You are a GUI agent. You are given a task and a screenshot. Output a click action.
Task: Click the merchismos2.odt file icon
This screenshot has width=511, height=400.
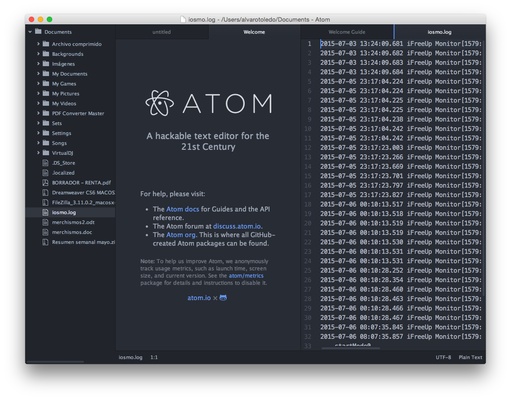[x=45, y=222]
